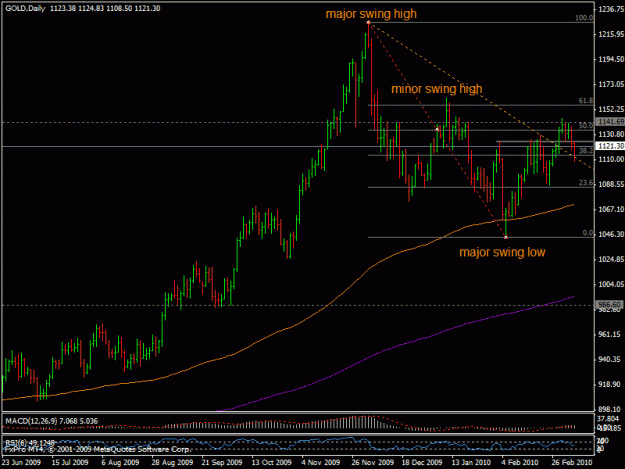Click the 1004.05 price axis label
The image size is (625, 469).
[611, 284]
